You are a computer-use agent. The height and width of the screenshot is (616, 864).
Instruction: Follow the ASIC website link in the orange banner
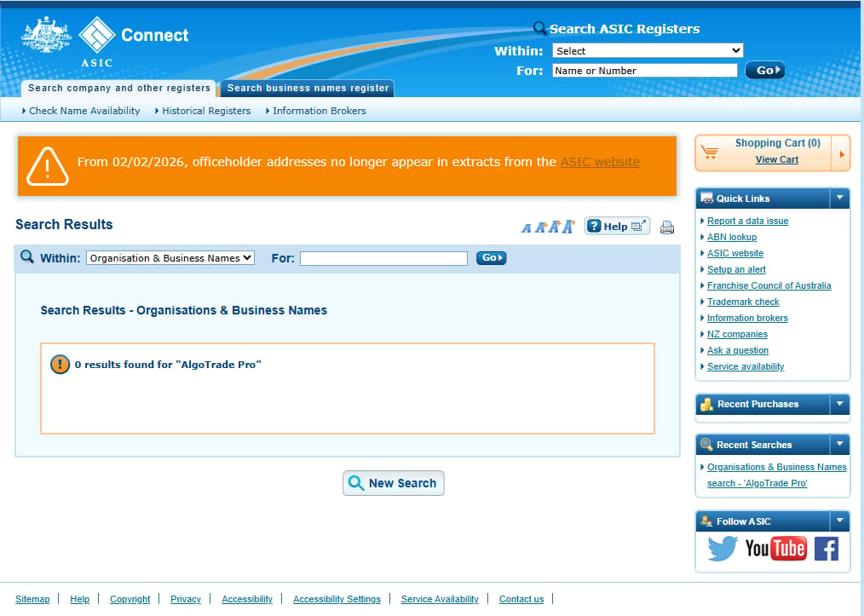tap(600, 162)
